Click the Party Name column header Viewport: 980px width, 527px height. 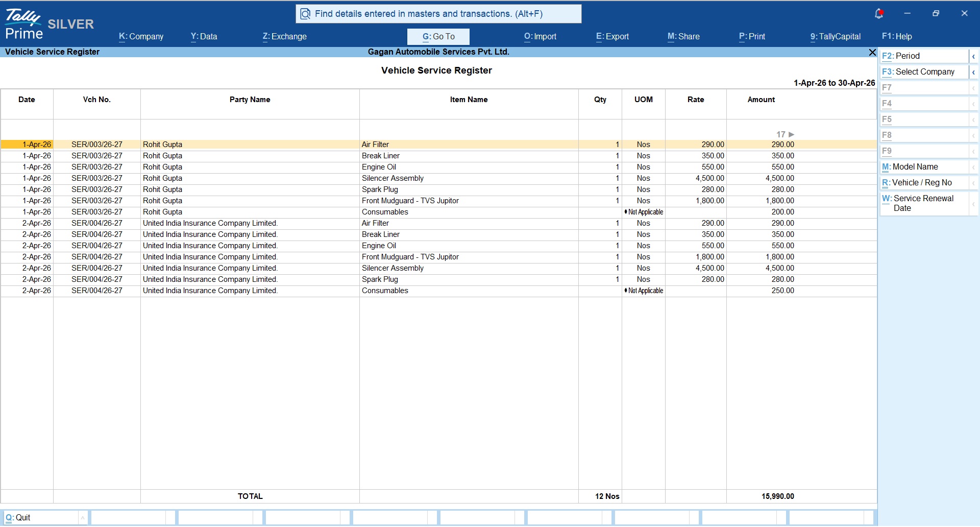point(250,100)
